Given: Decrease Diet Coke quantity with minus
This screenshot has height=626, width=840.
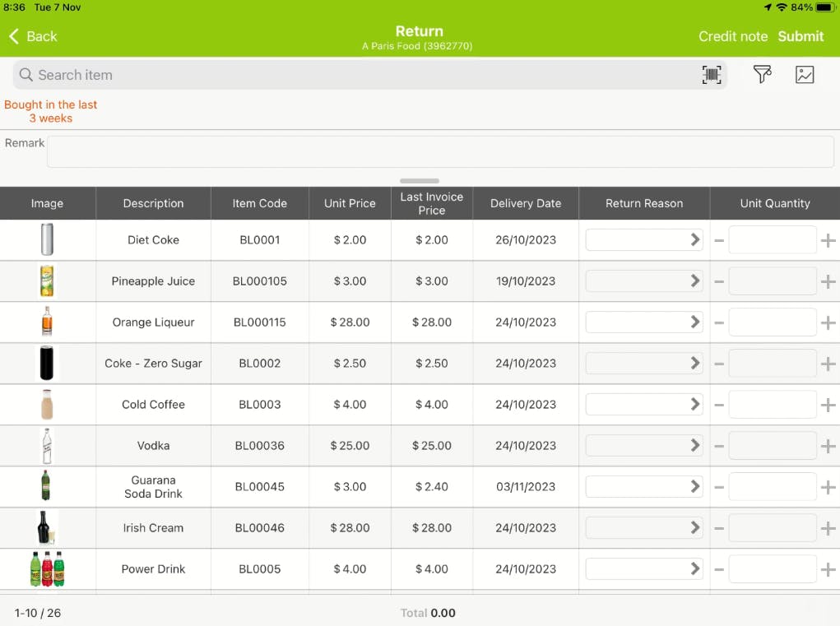Looking at the screenshot, I should click(x=719, y=240).
